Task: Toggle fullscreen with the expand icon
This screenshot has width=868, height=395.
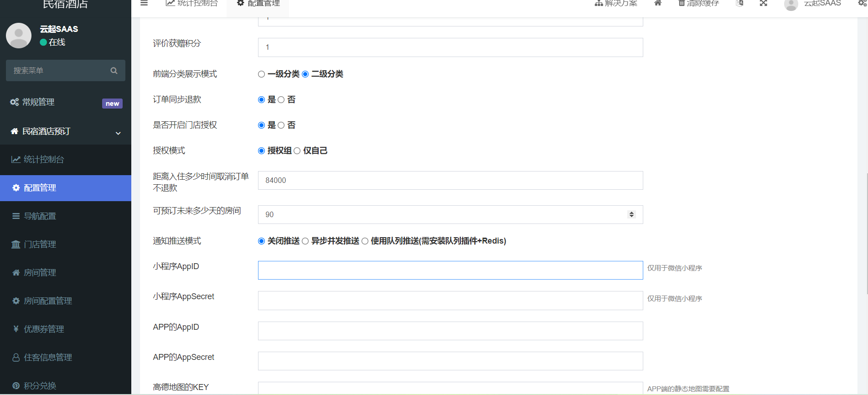Action: (764, 3)
